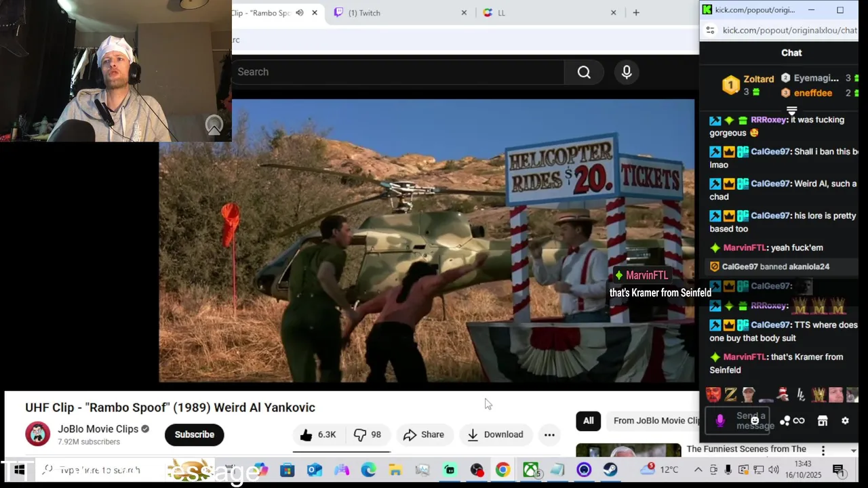Open the emoji picker in chat input
The height and width of the screenshot is (488, 868).
pos(755,421)
